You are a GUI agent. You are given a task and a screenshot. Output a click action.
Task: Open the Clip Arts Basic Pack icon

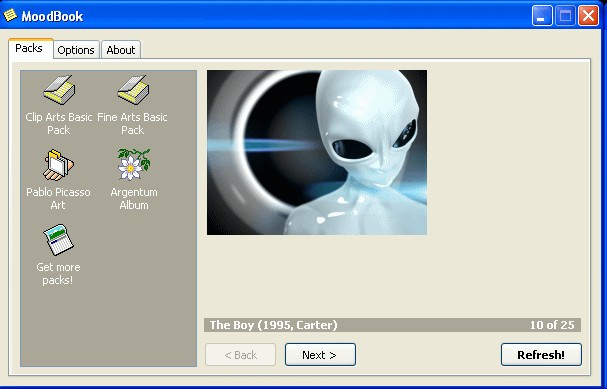[58, 90]
